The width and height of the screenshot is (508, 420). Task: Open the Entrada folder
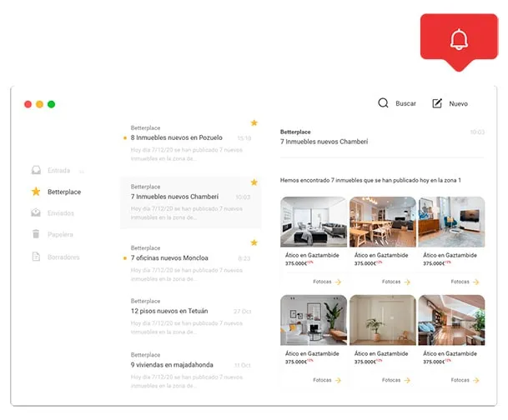[58, 170]
